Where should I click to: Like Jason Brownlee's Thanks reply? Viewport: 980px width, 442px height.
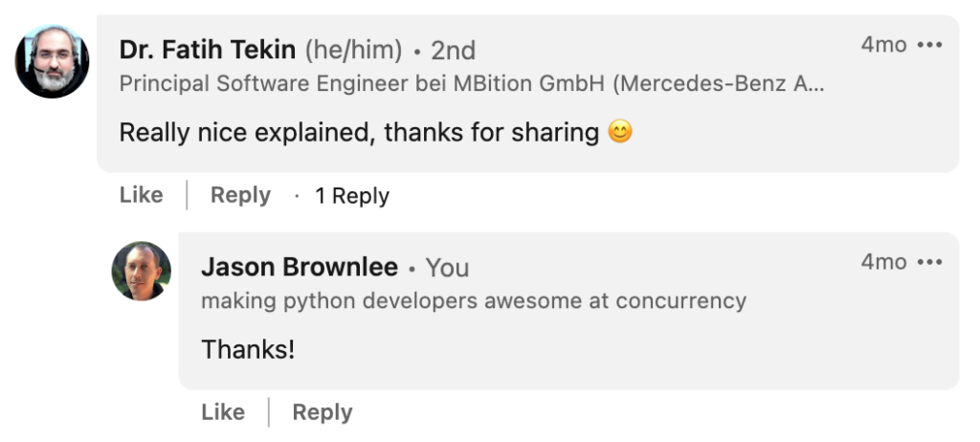pos(223,412)
